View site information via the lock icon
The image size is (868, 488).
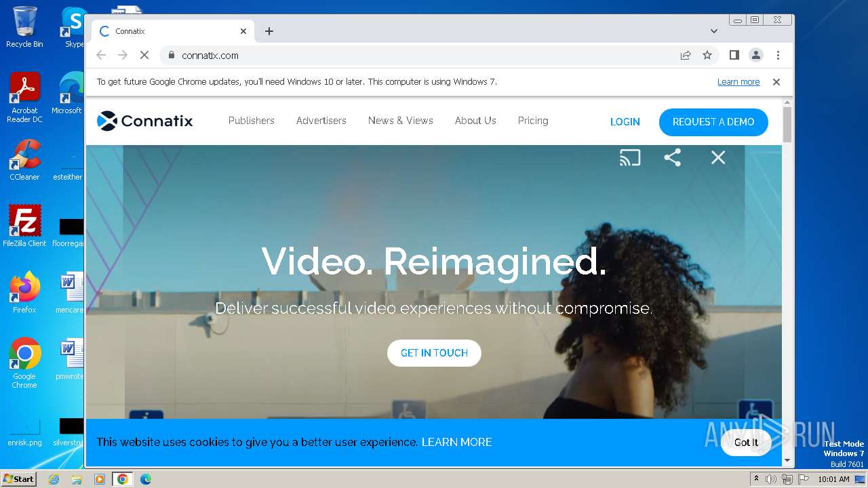tap(171, 56)
